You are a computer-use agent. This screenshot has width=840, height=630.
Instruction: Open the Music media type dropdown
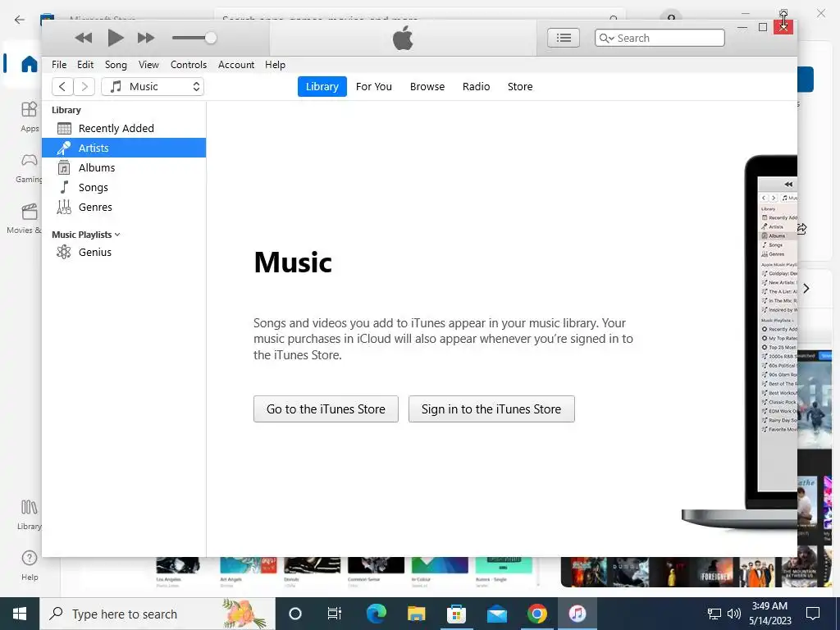click(153, 86)
